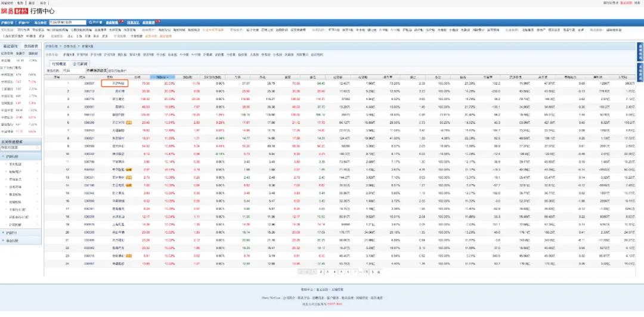Click the orange badge beside 天合光能
This screenshot has height=317, width=644.
(x=129, y=122)
